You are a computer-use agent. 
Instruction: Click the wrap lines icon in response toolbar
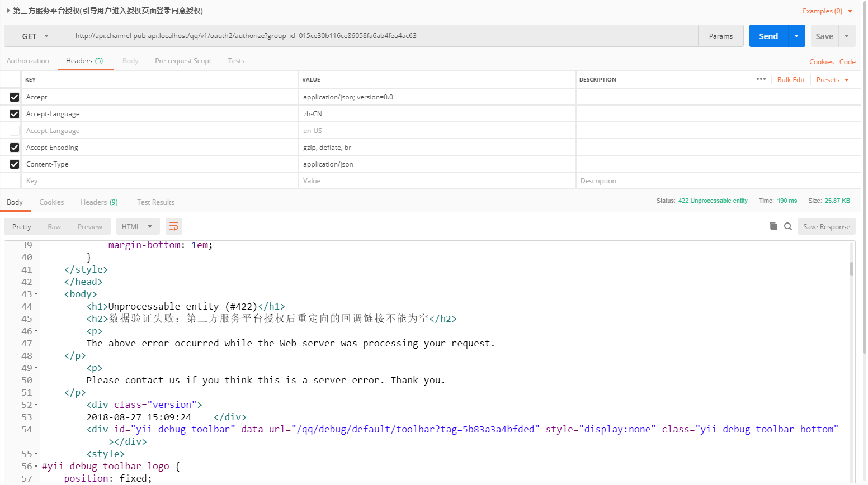click(x=174, y=226)
